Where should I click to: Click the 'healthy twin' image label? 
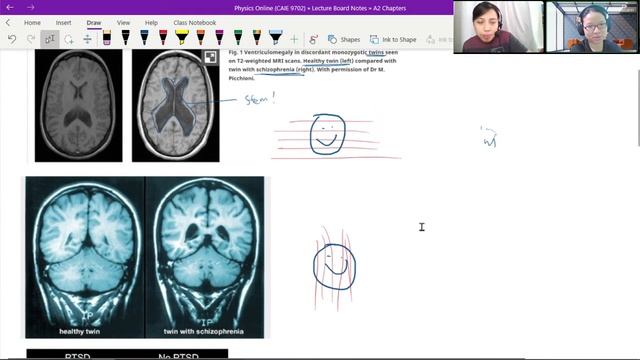tap(80, 331)
